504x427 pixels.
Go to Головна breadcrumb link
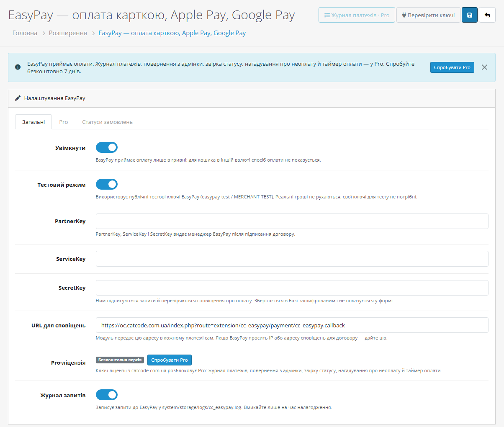tap(25, 33)
